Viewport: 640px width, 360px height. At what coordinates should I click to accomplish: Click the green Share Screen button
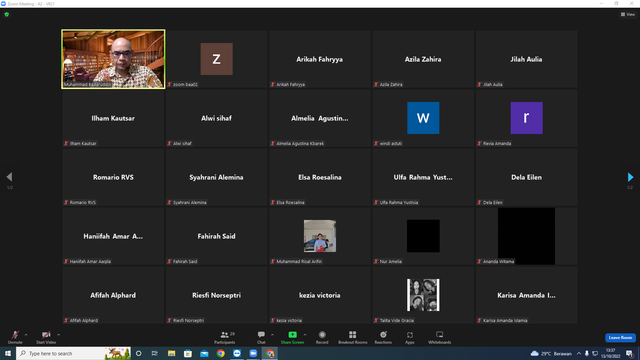[292, 337]
